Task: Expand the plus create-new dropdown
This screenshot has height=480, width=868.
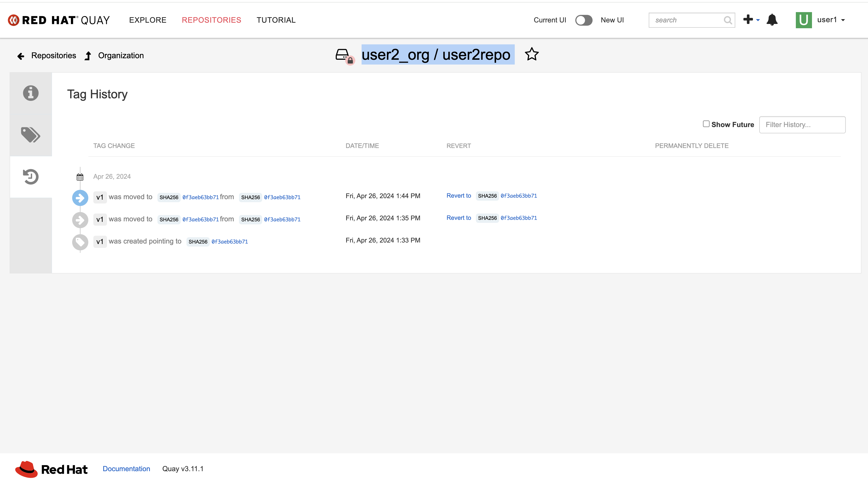Action: 751,20
